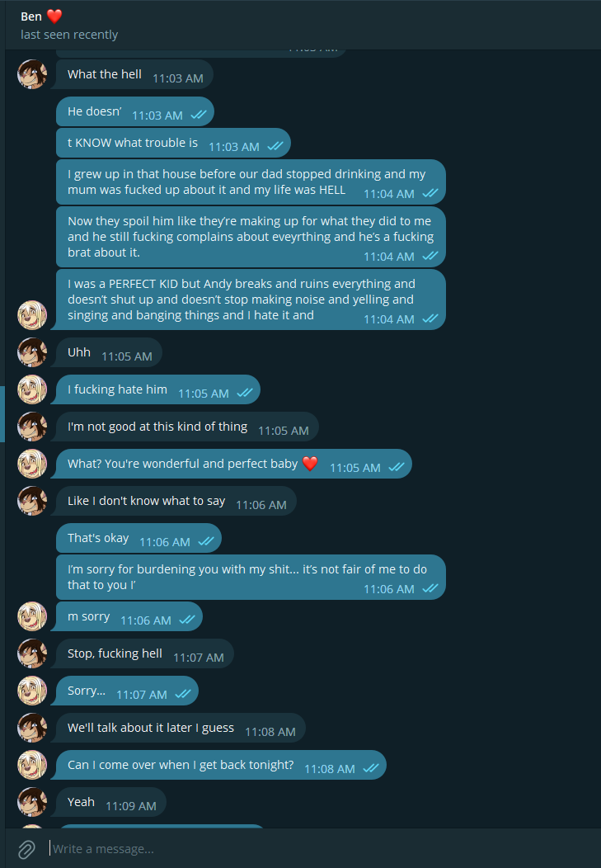601x868 pixels.
Task: Click read checkmarks on "That's okay" message
Action: (205, 542)
